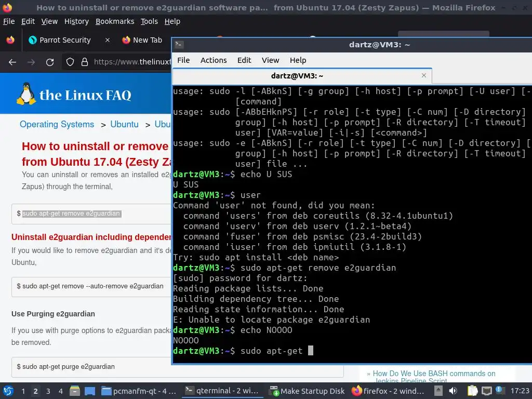Open the Ubuntu breadcrumb link
The width and height of the screenshot is (532, 399).
coord(124,124)
